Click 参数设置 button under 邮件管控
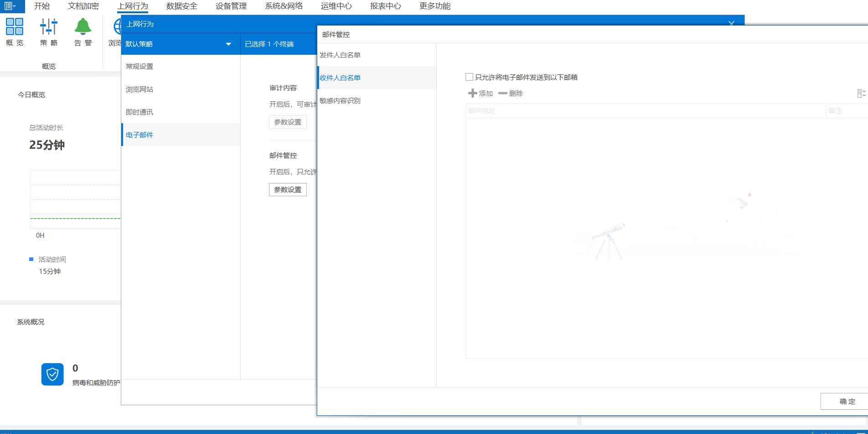 [x=288, y=189]
